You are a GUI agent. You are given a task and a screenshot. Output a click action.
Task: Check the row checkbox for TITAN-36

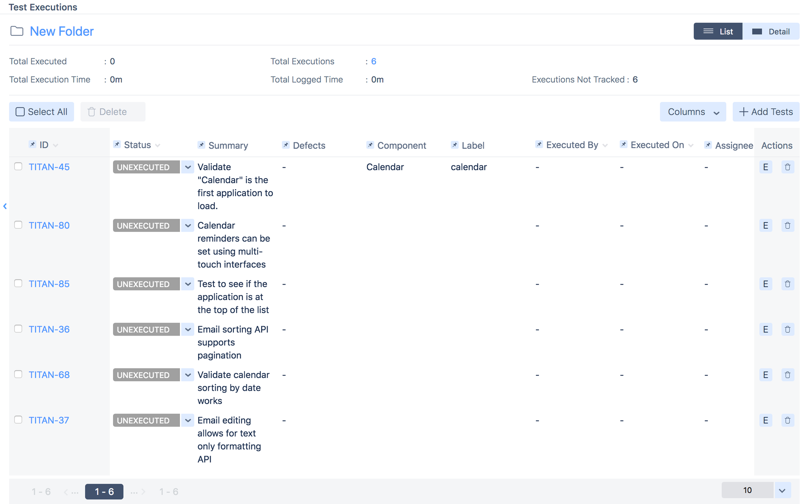18,328
